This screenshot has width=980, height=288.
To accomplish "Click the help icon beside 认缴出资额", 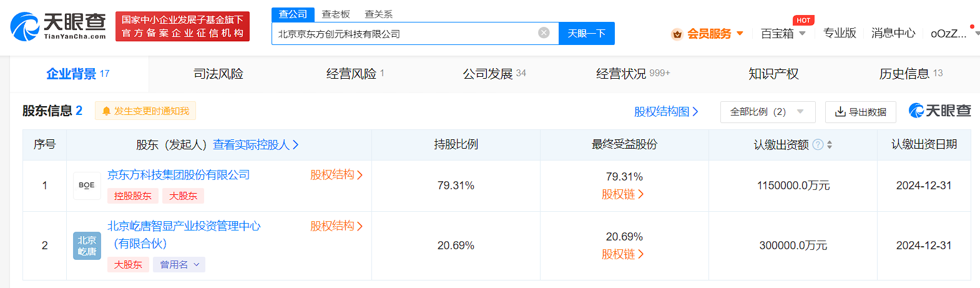I will click(818, 145).
